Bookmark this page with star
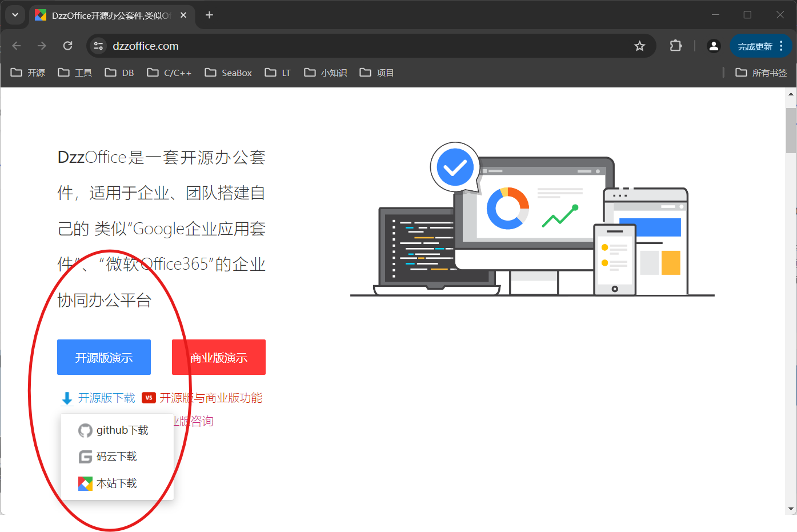This screenshot has height=532, width=797. [639, 46]
